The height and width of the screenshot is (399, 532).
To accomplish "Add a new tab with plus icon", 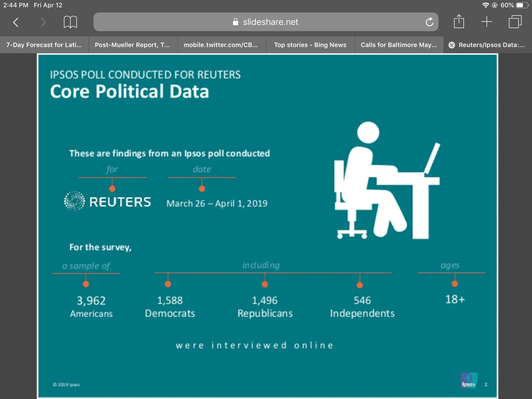I will [x=487, y=22].
